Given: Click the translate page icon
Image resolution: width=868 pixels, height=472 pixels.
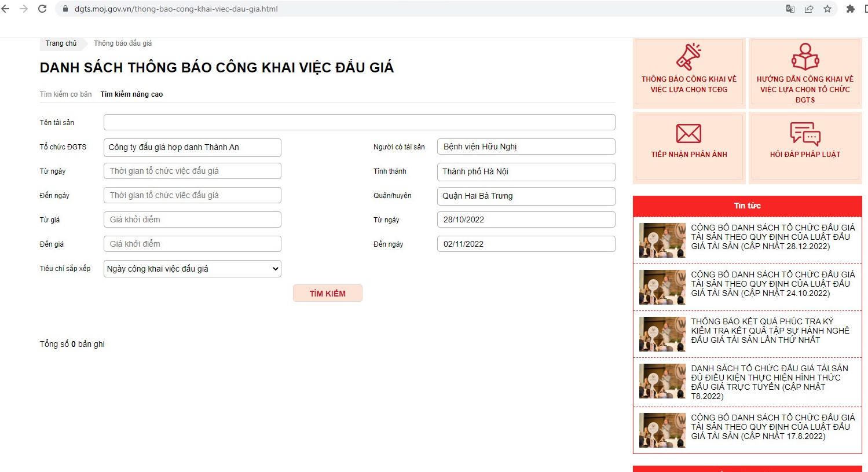Looking at the screenshot, I should 790,9.
